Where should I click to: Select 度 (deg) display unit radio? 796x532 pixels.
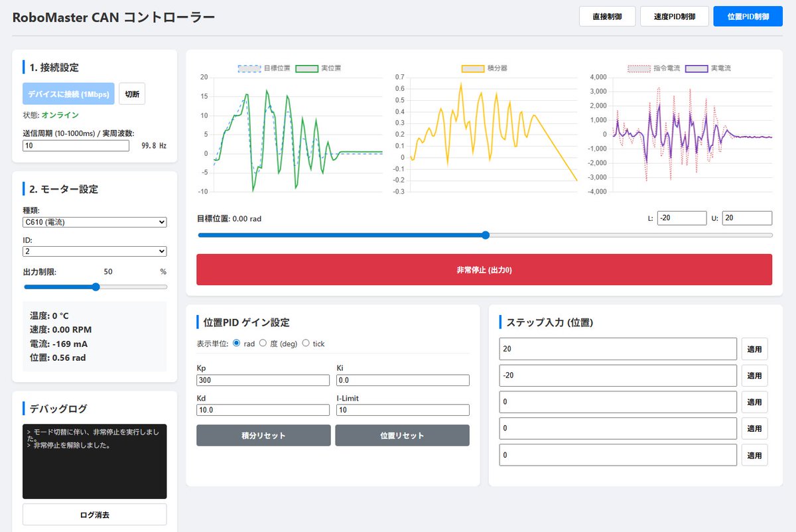click(x=263, y=343)
